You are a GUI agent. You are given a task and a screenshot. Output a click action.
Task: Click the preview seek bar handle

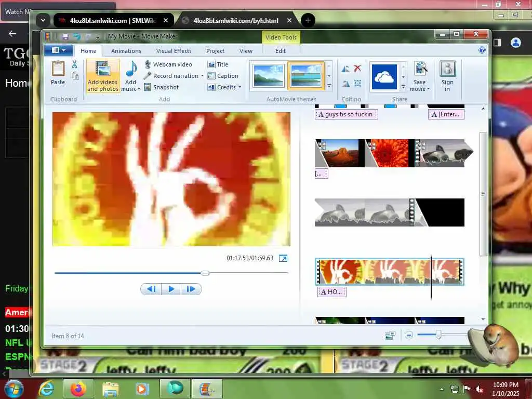tap(205, 273)
